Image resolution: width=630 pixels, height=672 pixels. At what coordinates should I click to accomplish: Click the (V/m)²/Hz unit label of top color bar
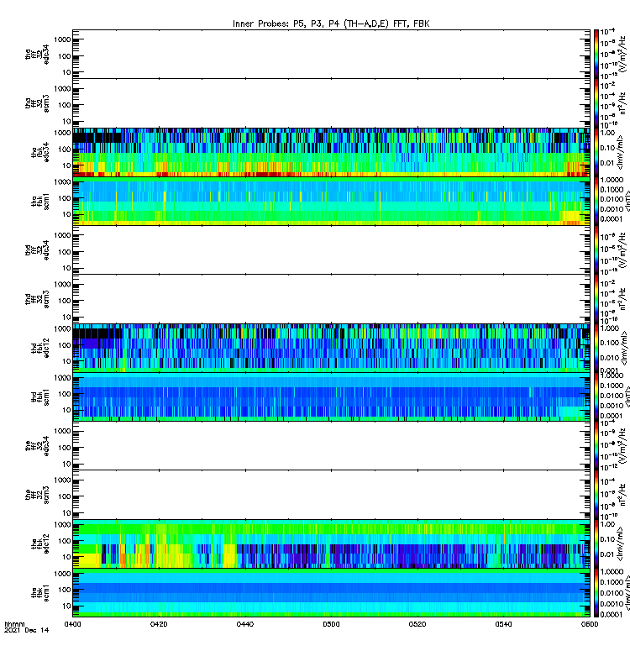click(x=622, y=54)
